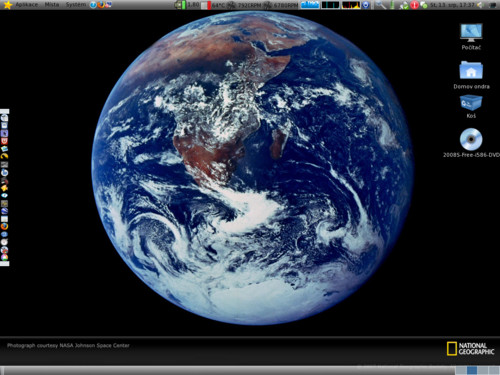Click the 6780RPM fan sensor reading
This screenshot has width=500, height=375.
[285, 5]
